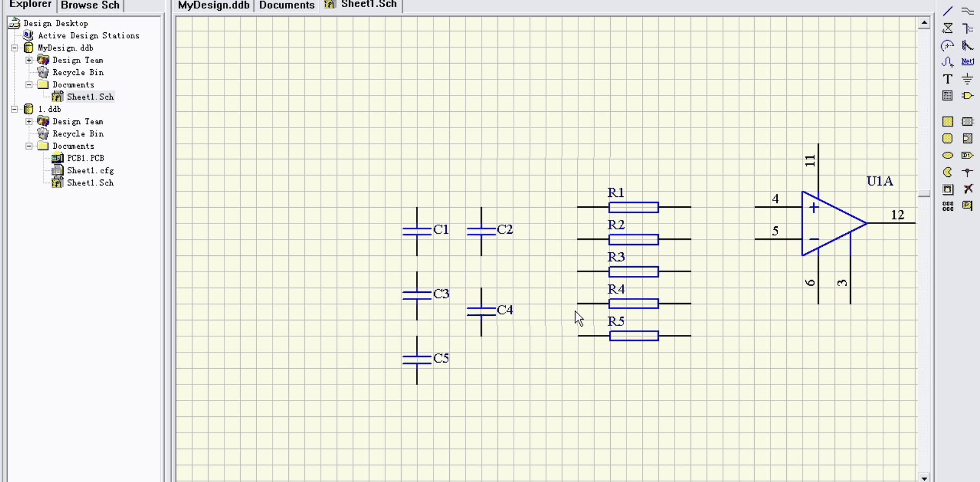This screenshot has height=482, width=980.
Task: Collapse the 1.ddb tree node
Action: (x=14, y=109)
